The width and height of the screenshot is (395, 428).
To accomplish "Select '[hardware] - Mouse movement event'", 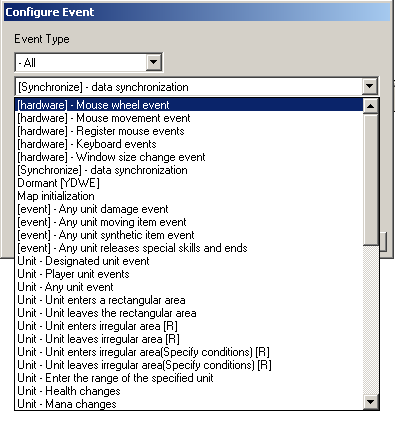I will [x=189, y=118].
